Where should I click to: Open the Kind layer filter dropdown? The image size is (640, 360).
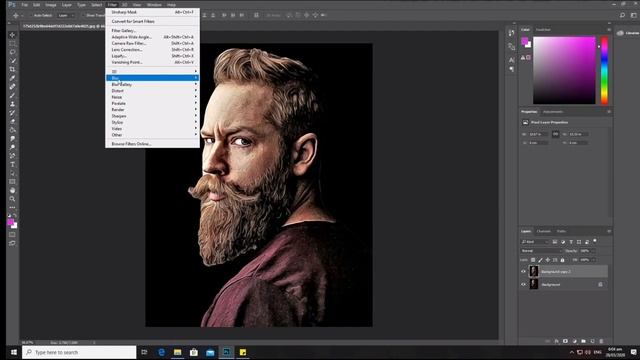pos(534,242)
